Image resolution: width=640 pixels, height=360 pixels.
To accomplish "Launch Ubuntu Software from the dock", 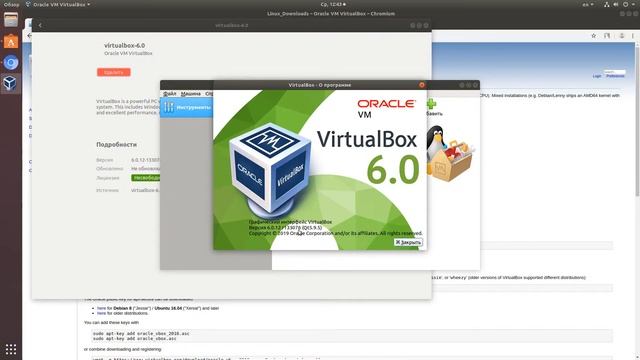I will click(x=11, y=42).
